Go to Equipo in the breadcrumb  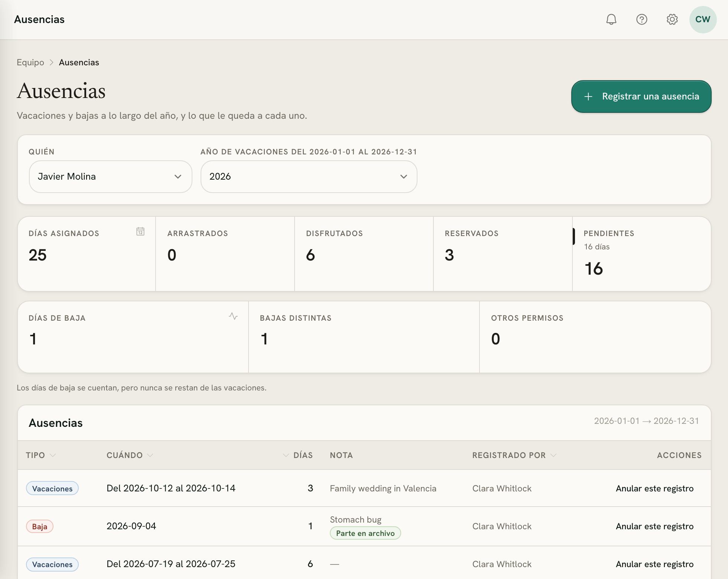[30, 62]
